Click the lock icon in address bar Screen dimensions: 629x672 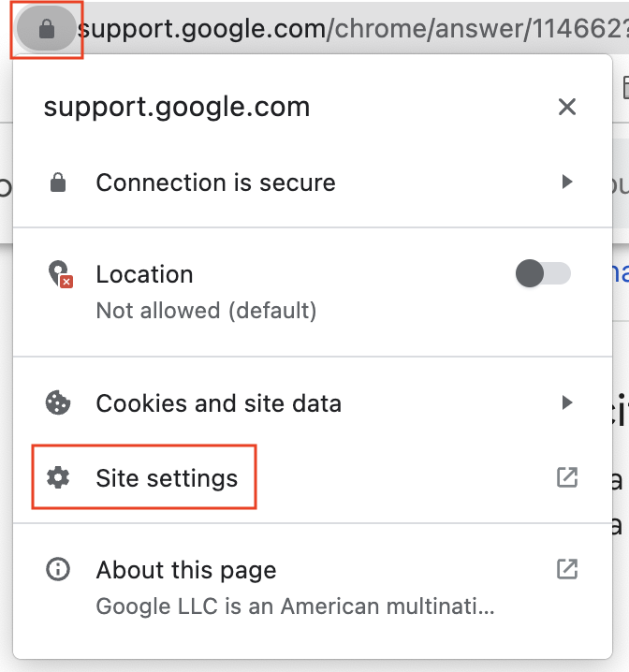[x=47, y=30]
